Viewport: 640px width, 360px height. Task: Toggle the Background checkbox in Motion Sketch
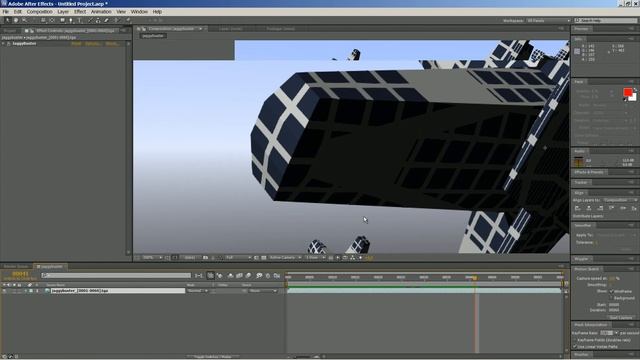coord(611,298)
